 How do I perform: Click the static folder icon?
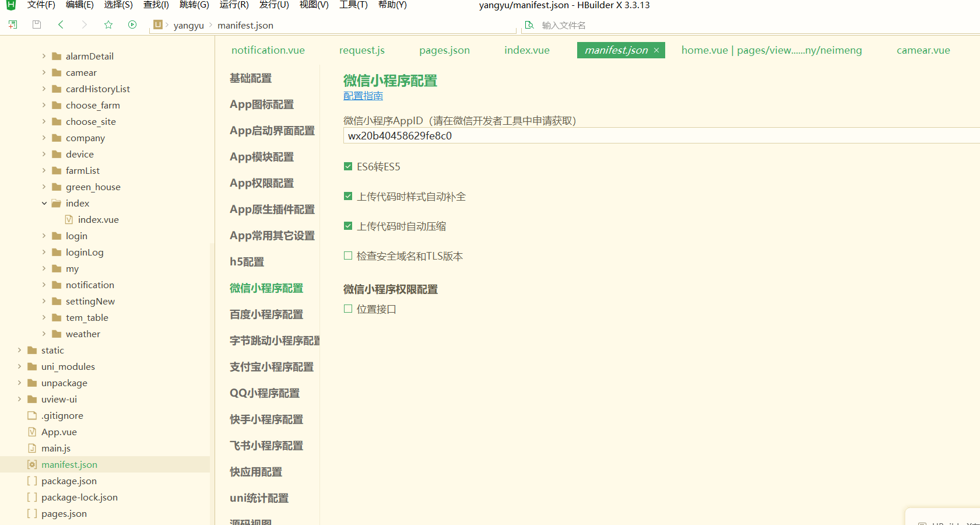(x=32, y=350)
